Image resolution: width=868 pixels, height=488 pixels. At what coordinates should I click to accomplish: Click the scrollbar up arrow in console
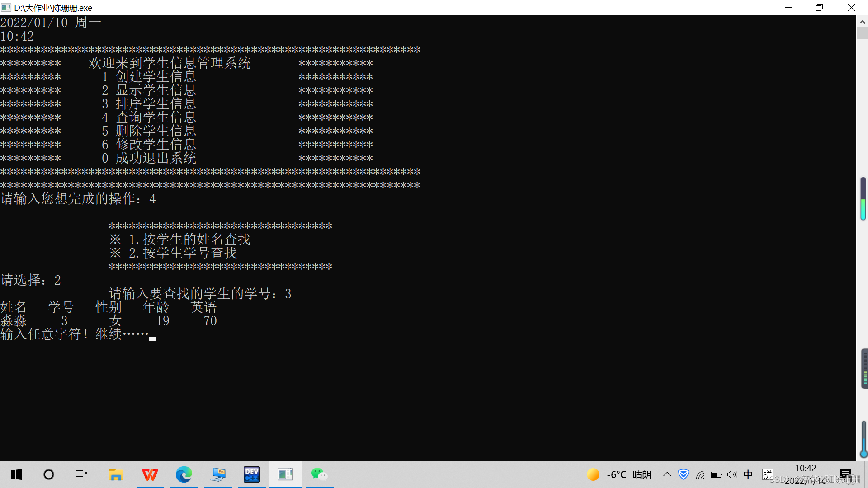[x=862, y=22]
